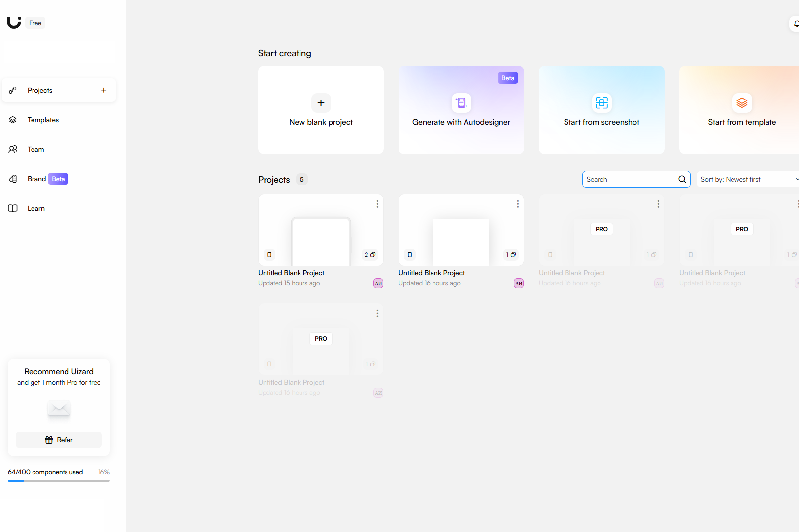Click the notification bell icon
Image resolution: width=799 pixels, height=532 pixels.
click(795, 24)
